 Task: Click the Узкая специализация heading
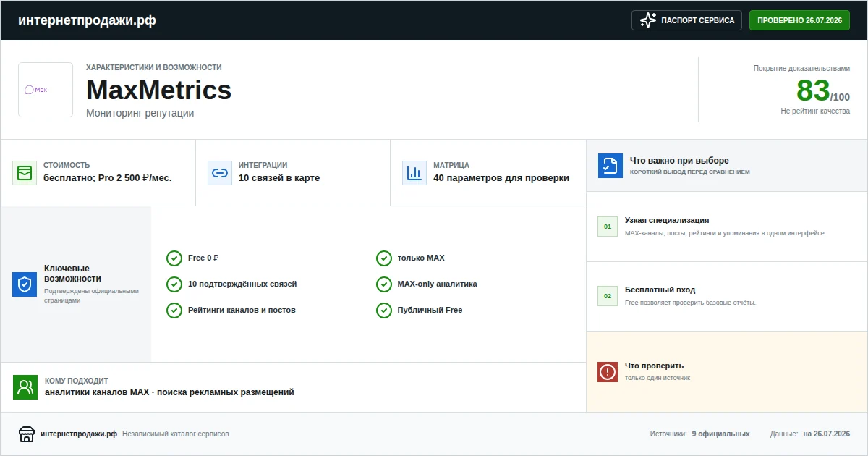[x=667, y=220]
